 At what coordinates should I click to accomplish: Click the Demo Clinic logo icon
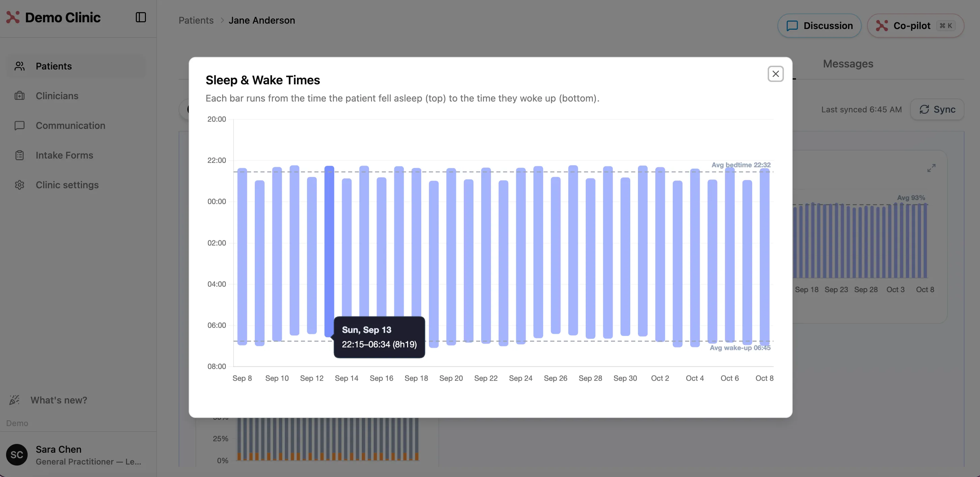13,17
